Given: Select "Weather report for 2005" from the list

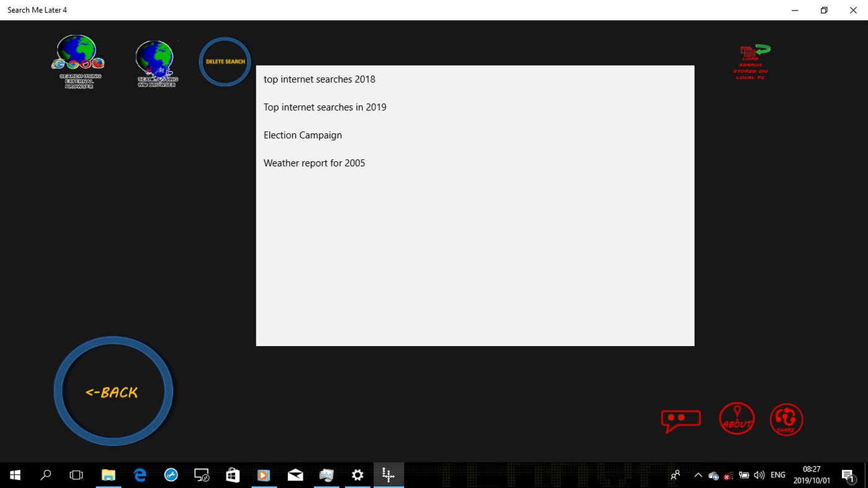Looking at the screenshot, I should [x=314, y=162].
